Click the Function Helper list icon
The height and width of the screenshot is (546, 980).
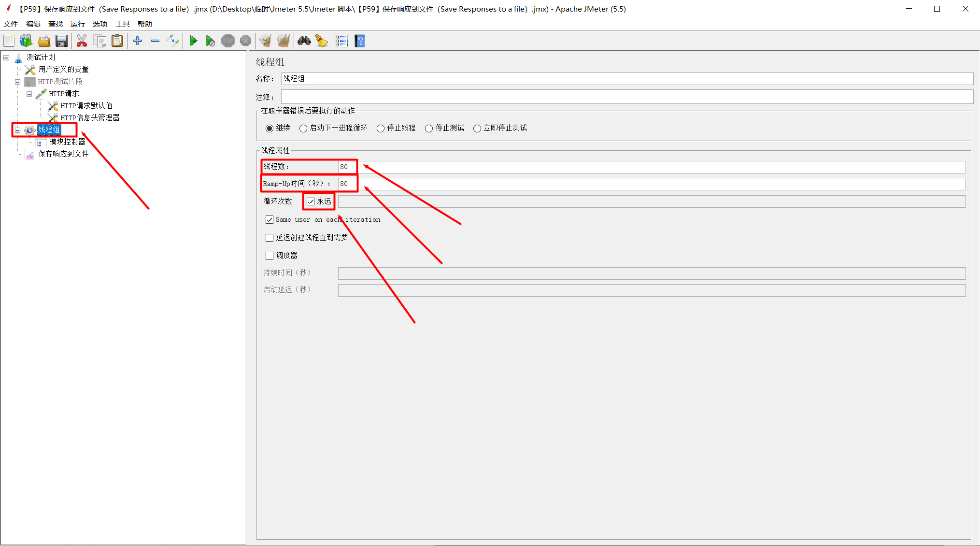pos(341,41)
